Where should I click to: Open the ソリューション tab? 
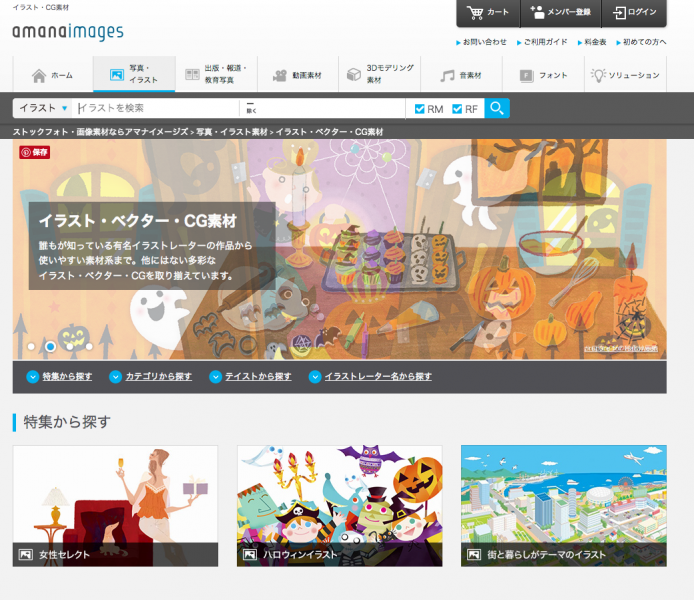[x=625, y=75]
